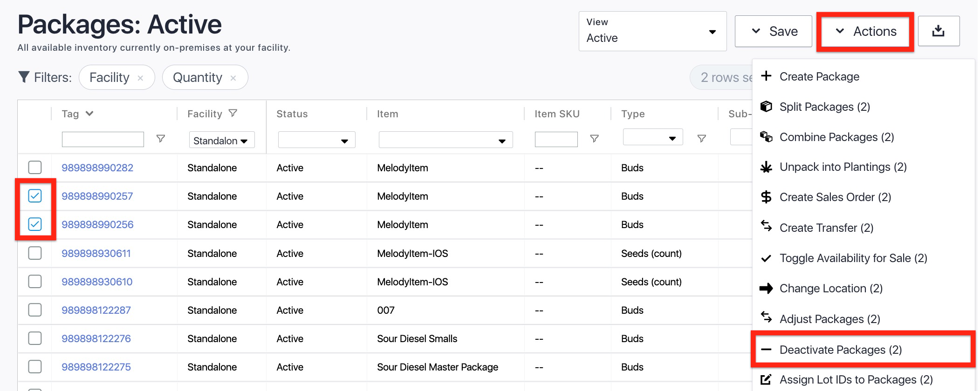This screenshot has height=391, width=980.
Task: Click the filter funnel icon beside the Tag input
Action: pyautogui.click(x=161, y=139)
